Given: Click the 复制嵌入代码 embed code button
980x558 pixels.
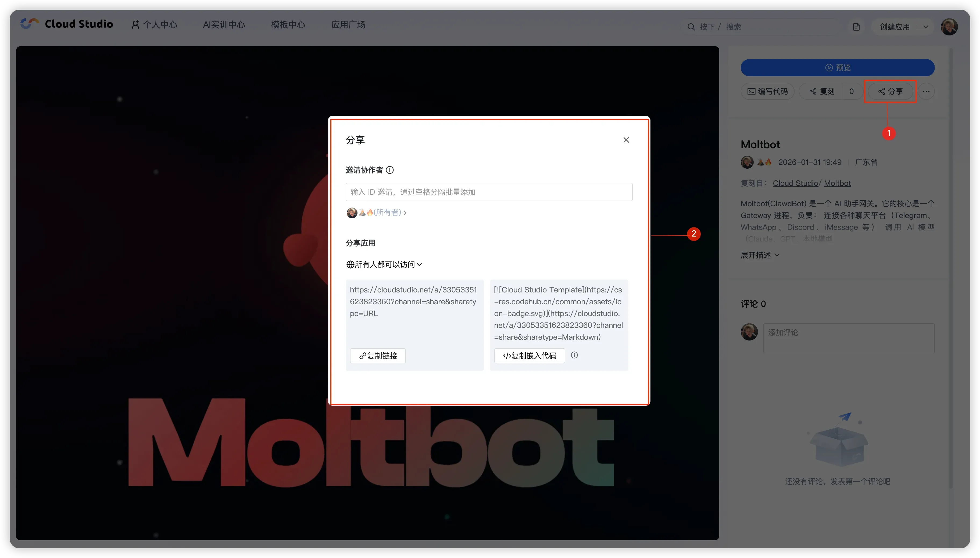Looking at the screenshot, I should [529, 356].
